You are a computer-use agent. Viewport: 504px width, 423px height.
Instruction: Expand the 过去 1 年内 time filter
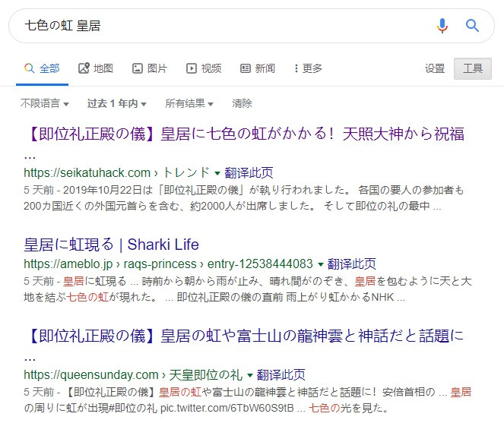(x=116, y=103)
